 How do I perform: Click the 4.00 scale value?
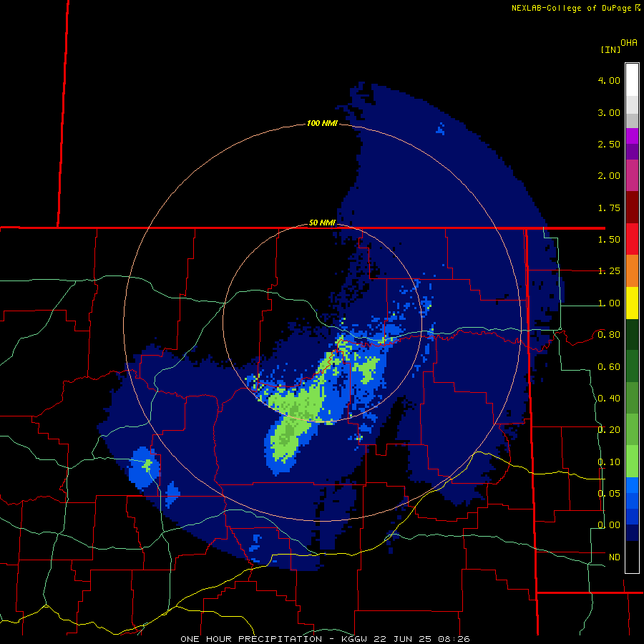pos(609,80)
